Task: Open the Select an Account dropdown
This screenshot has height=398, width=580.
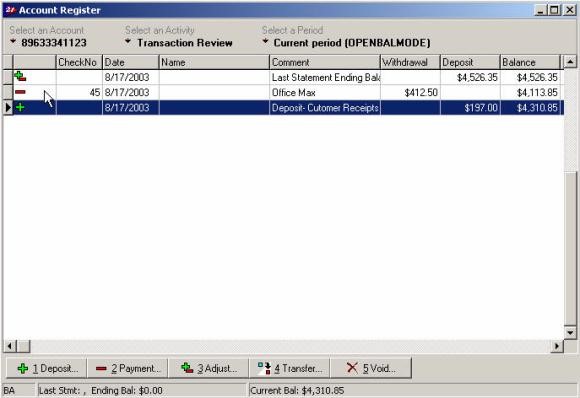Action: [13, 41]
